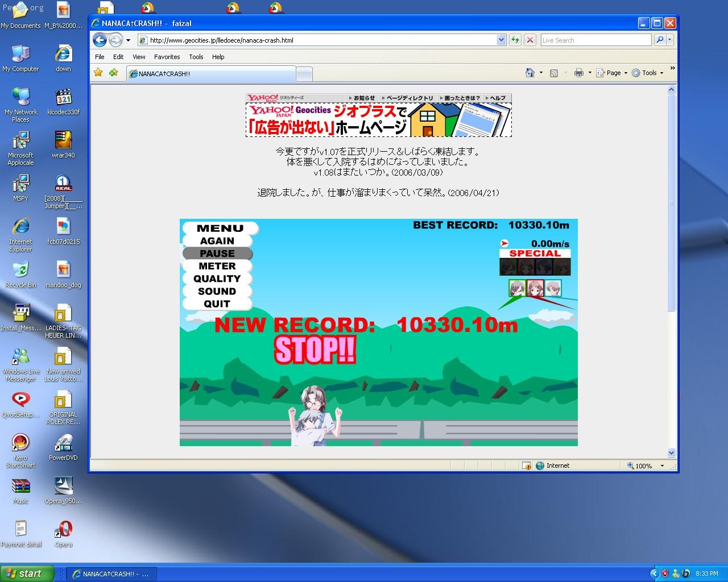This screenshot has height=582, width=728.
Task: Select the NANACA†CRASH!! browser tab
Action: pyautogui.click(x=210, y=74)
